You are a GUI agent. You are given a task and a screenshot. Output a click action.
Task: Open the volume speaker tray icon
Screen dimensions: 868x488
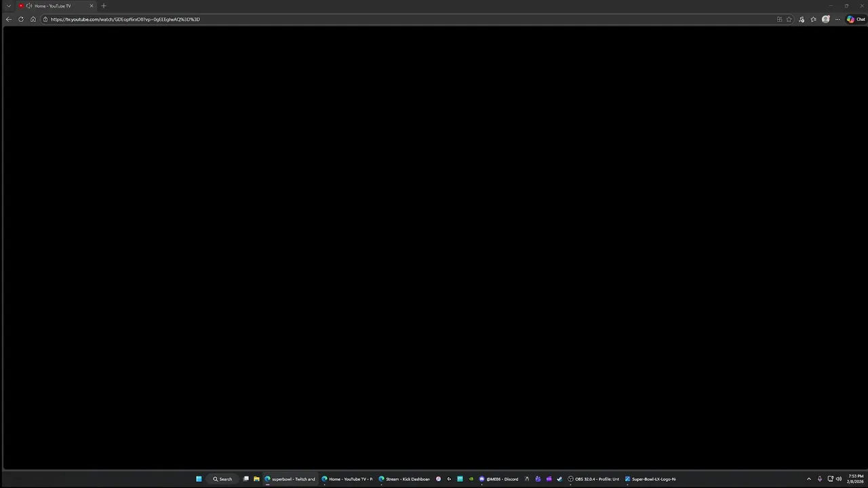pos(839,479)
